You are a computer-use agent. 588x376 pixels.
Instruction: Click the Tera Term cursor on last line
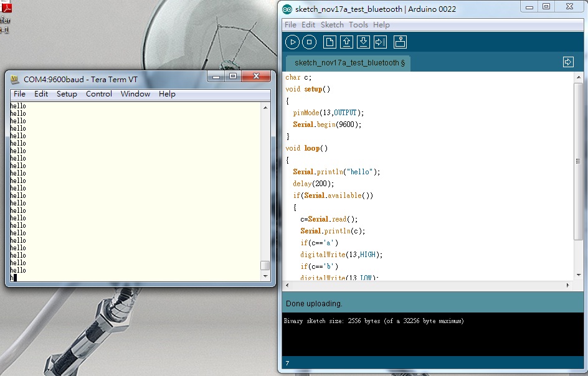point(15,278)
